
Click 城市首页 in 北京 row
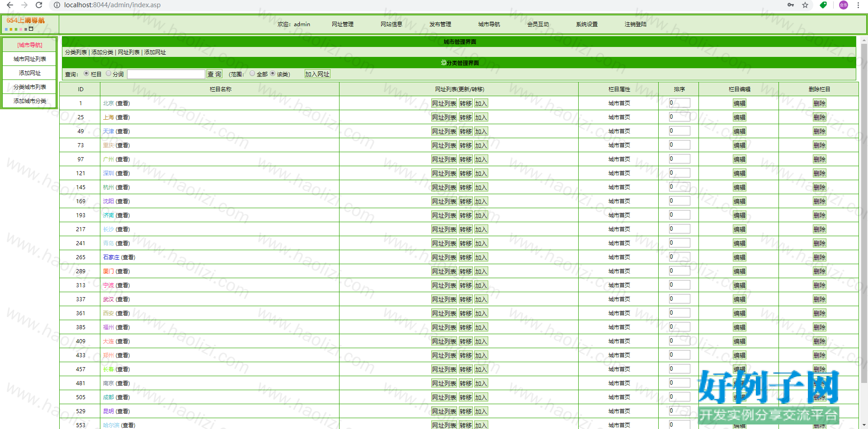click(619, 103)
